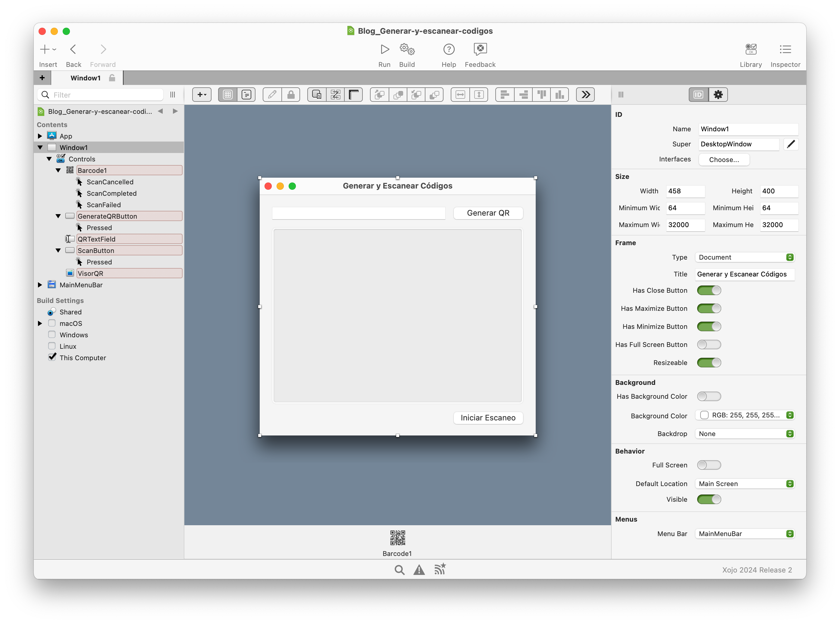Open the messages feed icon
The width and height of the screenshot is (840, 624).
pyautogui.click(x=440, y=569)
